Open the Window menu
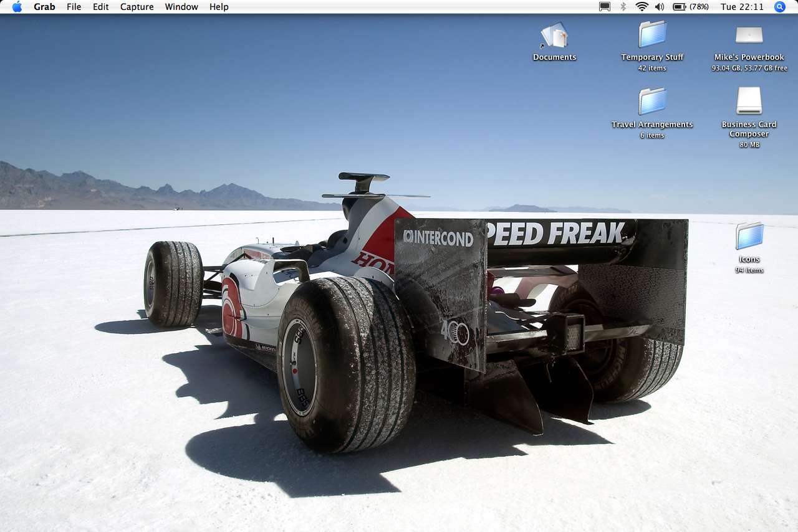 pyautogui.click(x=181, y=7)
